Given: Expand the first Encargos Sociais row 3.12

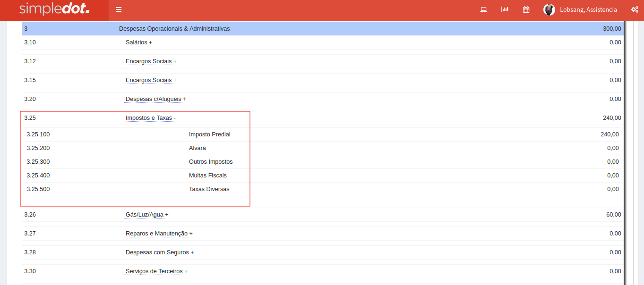Looking at the screenshot, I should (151, 61).
